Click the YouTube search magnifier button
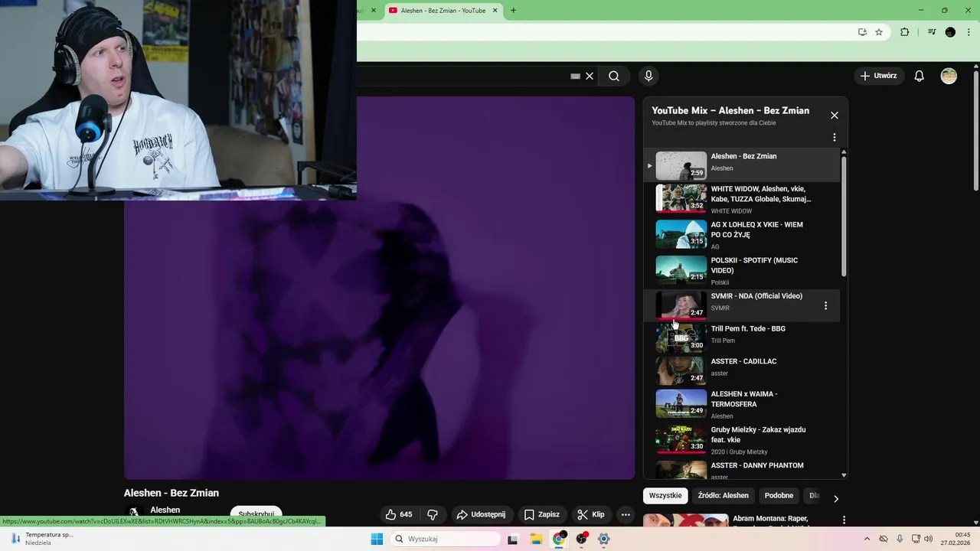Image resolution: width=980 pixels, height=551 pixels. (x=614, y=76)
